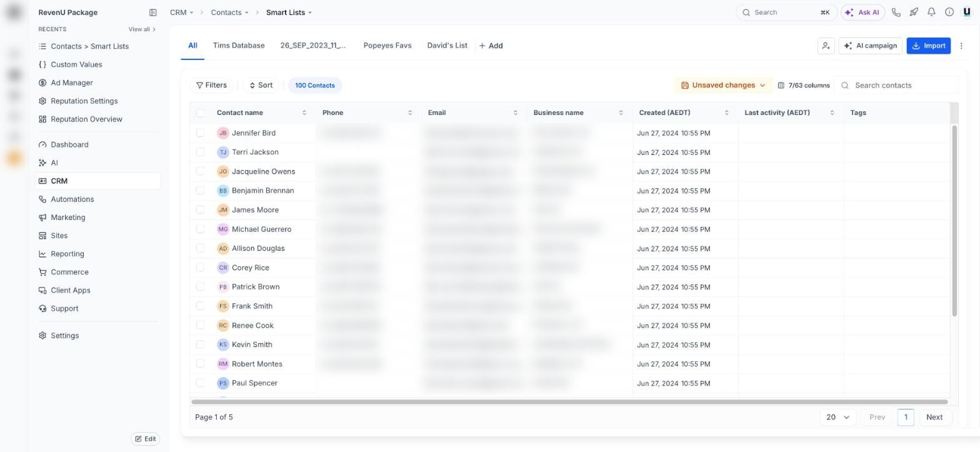
Task: Click the add contact person icon
Action: tap(826, 46)
